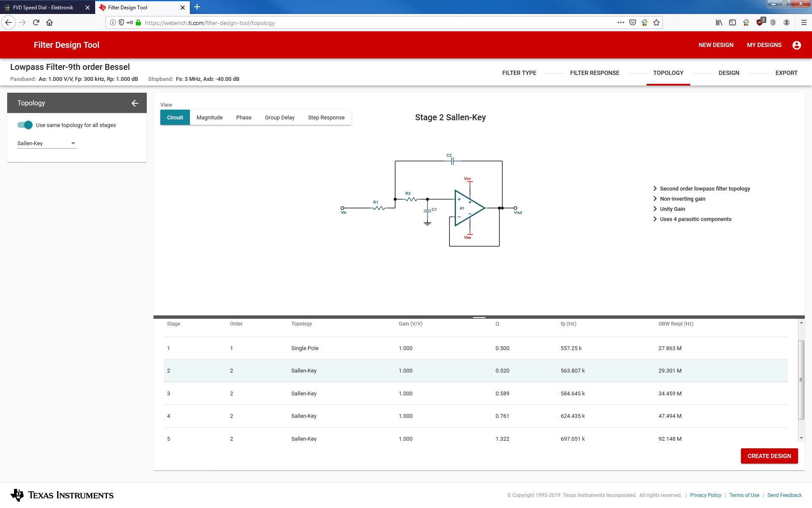Click the panel splitter handle above table
Image resolution: width=812 pixels, height=508 pixels.
coord(479,317)
